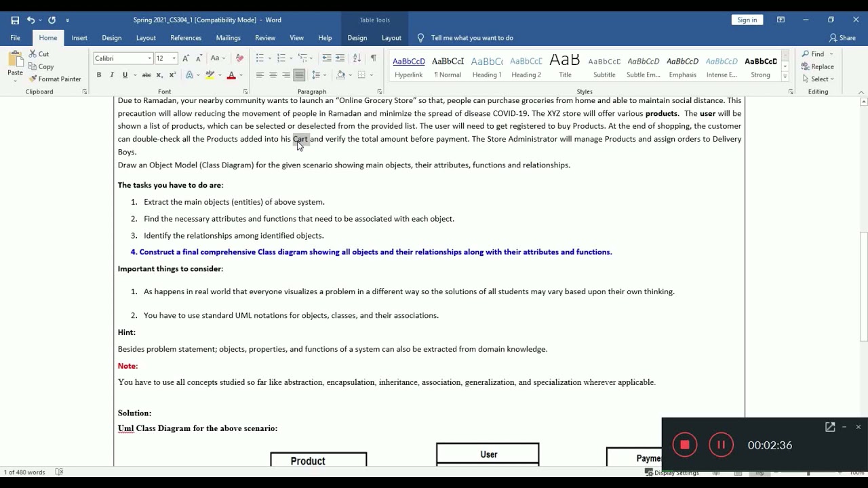Increase paragraph indent
The width and height of the screenshot is (868, 488).
pos(340,58)
